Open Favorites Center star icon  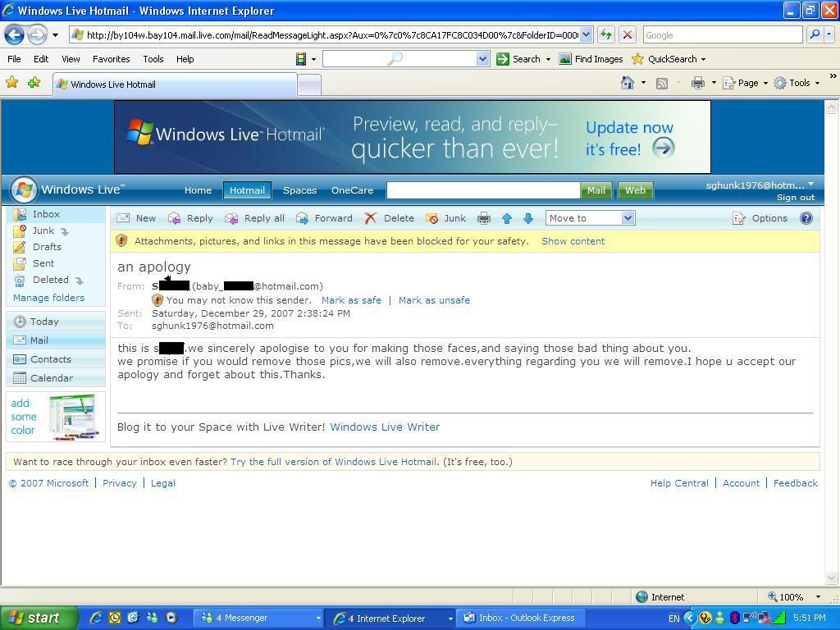[x=11, y=83]
